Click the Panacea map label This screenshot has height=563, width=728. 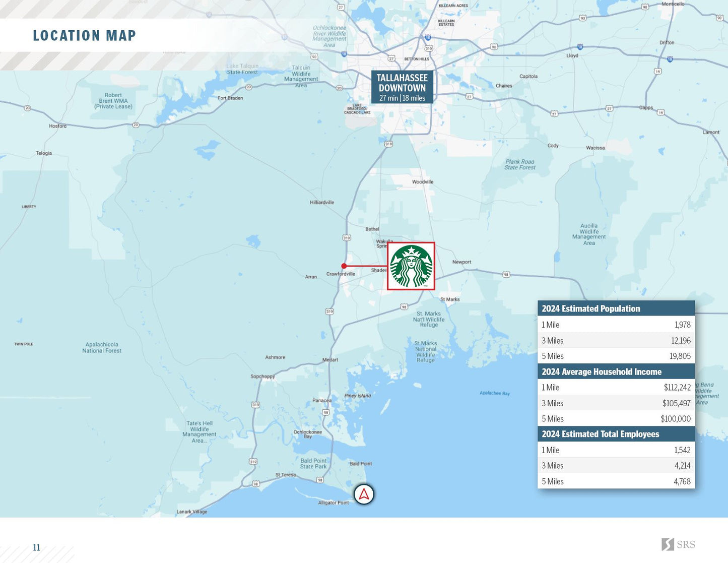[322, 401]
